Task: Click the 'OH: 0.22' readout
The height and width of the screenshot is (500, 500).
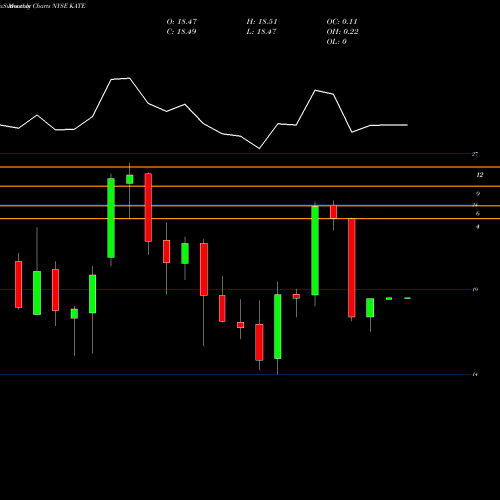Action: coord(343,32)
